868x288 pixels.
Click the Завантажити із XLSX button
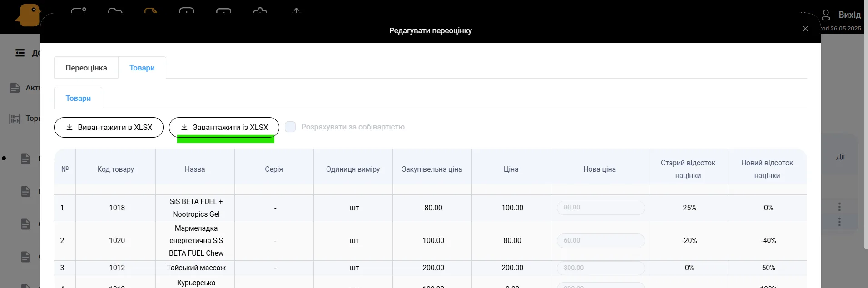pyautogui.click(x=224, y=127)
